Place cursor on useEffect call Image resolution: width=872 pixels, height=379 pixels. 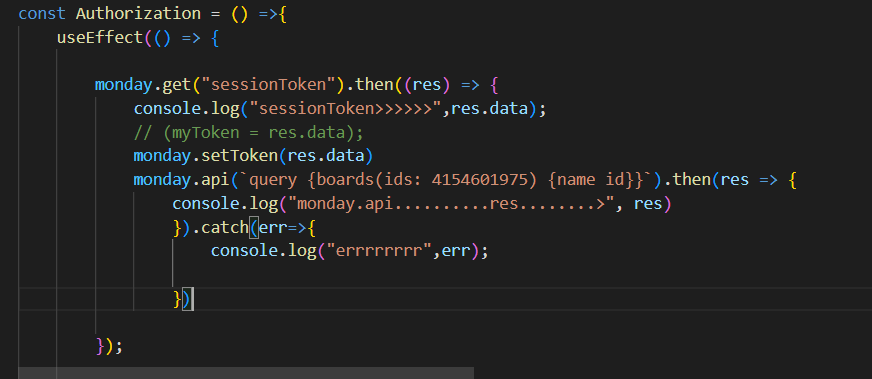point(100,38)
